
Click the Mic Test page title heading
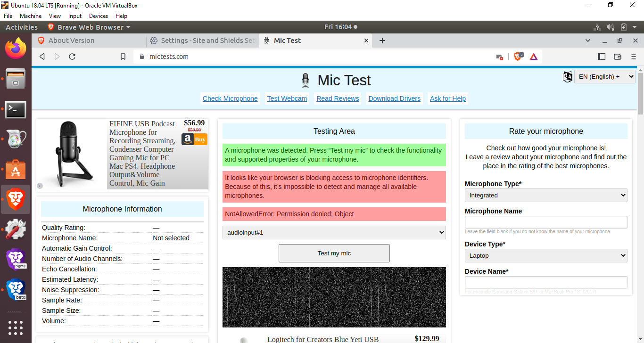point(344,80)
